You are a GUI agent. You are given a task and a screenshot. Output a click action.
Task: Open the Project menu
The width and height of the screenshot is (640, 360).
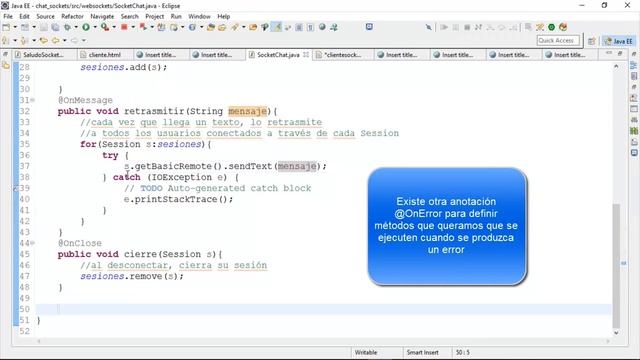point(154,16)
